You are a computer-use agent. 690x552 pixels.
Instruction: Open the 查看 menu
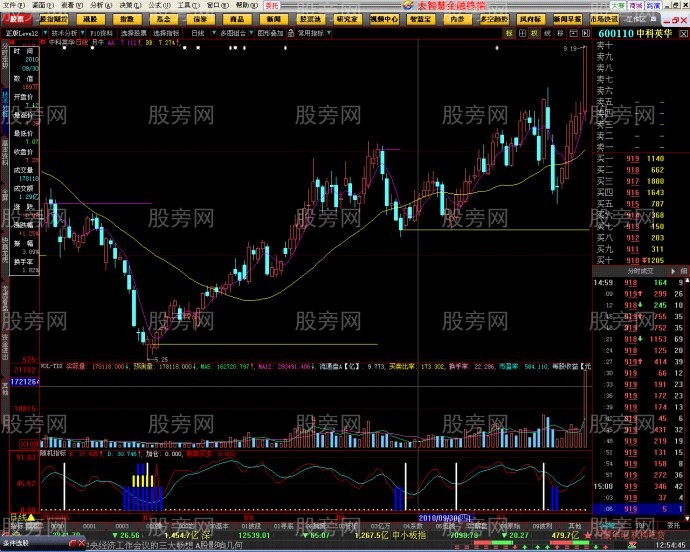pyautogui.click(x=71, y=5)
